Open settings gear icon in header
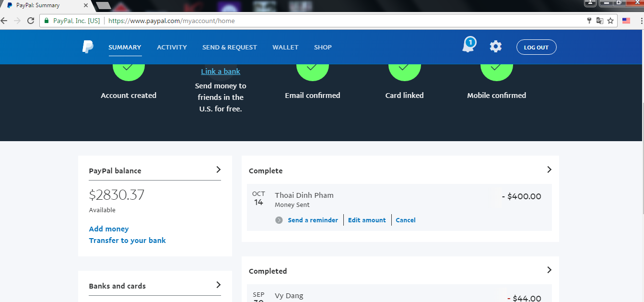Image resolution: width=644 pixels, height=302 pixels. 495,47
